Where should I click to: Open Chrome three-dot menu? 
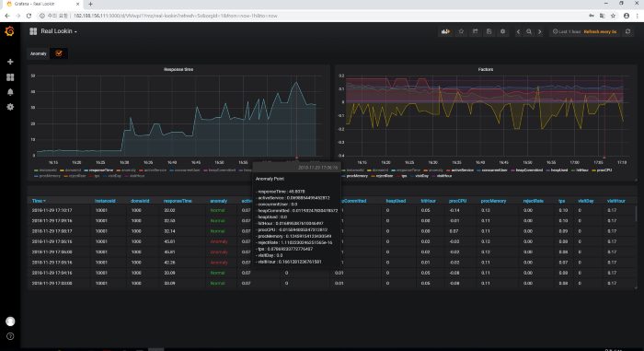[638, 16]
